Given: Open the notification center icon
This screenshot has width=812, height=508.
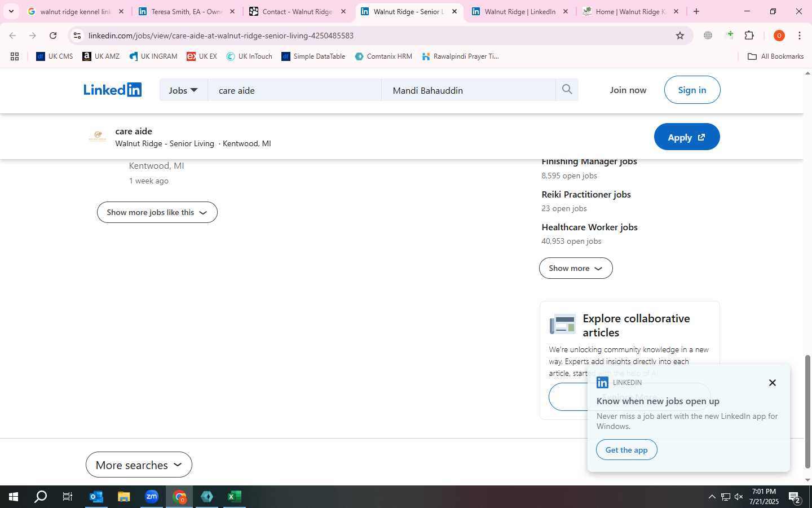Looking at the screenshot, I should 795,497.
